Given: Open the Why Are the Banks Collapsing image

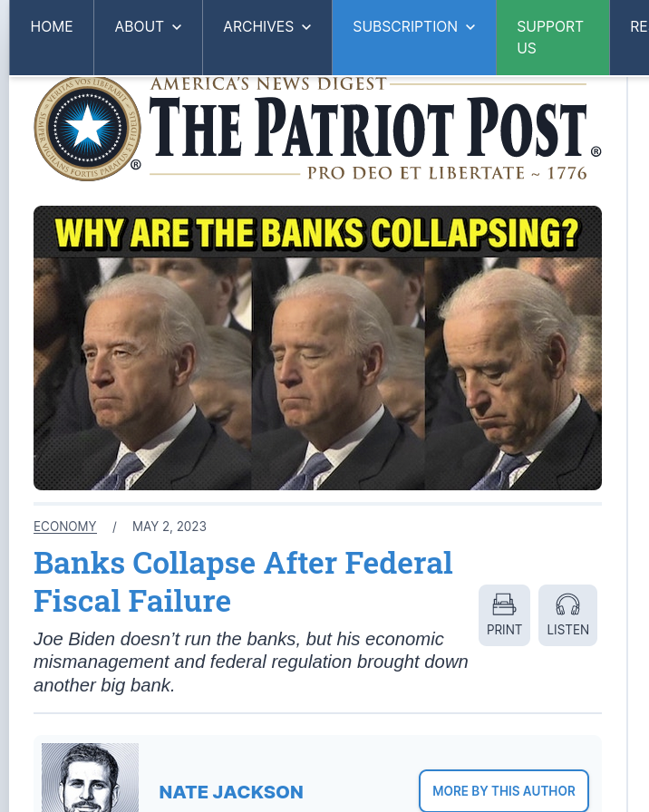Looking at the screenshot, I should 317,348.
